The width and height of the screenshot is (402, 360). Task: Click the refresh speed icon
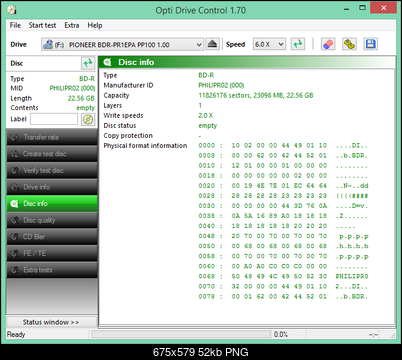point(298,44)
